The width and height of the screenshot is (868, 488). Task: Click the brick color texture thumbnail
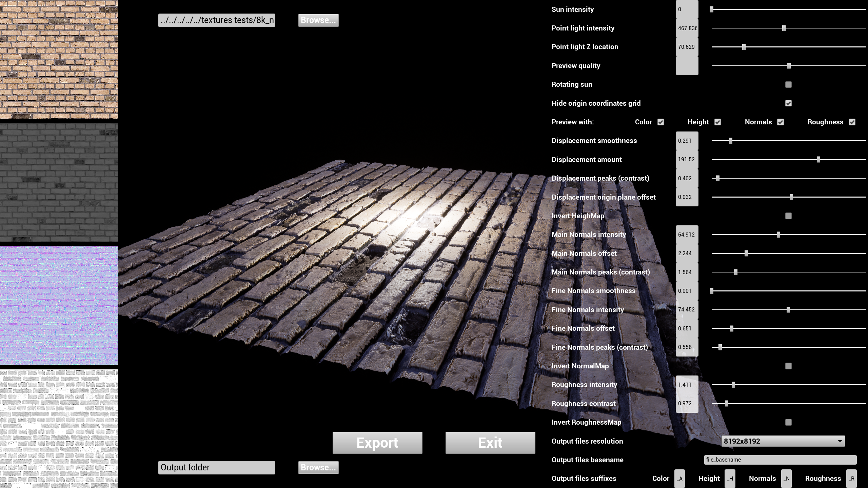pyautogui.click(x=59, y=59)
